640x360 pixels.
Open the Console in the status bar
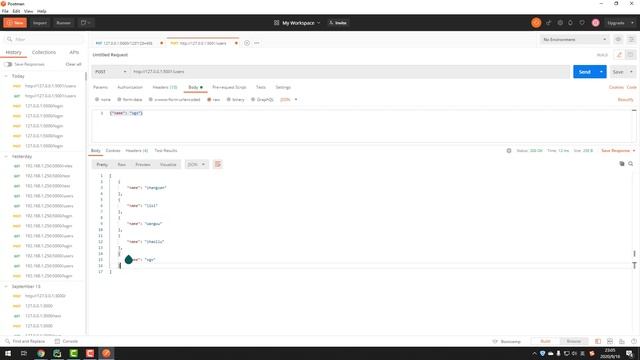[x=67, y=341]
